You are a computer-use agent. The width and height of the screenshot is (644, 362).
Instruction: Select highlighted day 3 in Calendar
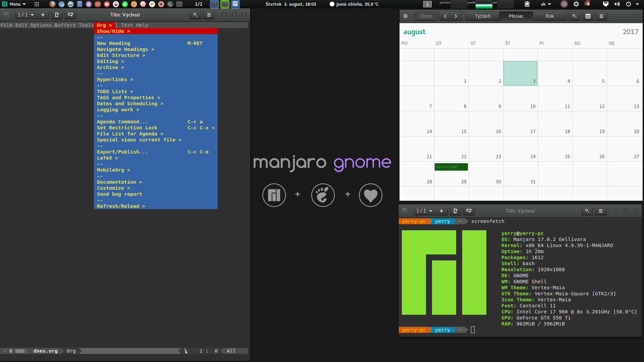pyautogui.click(x=520, y=73)
